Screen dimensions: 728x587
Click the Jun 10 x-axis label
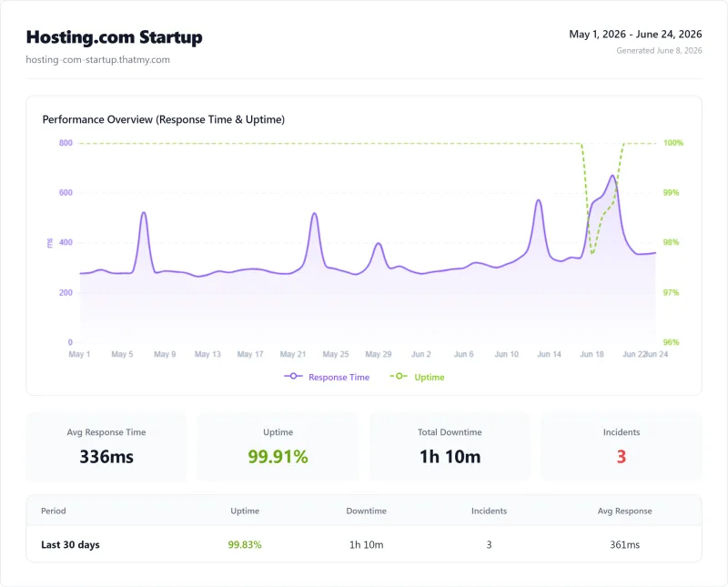click(x=507, y=354)
